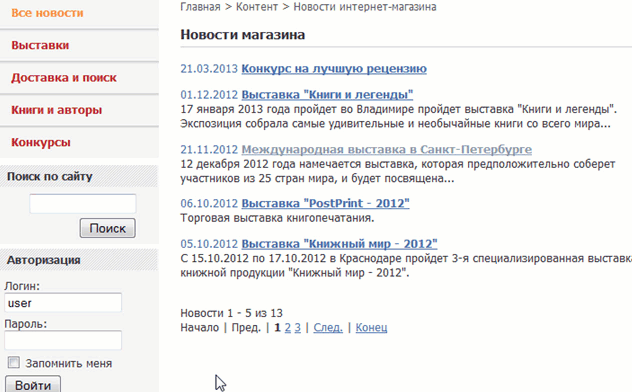
Task: Open Международная выставка в Санкт-Петербурге link
Action: 387,149
